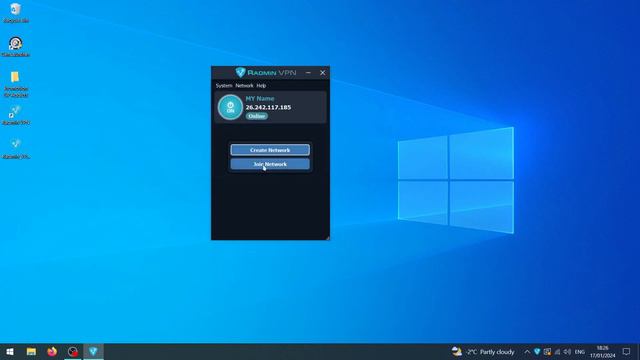Click the window resize grip at bottom corner

327,238
